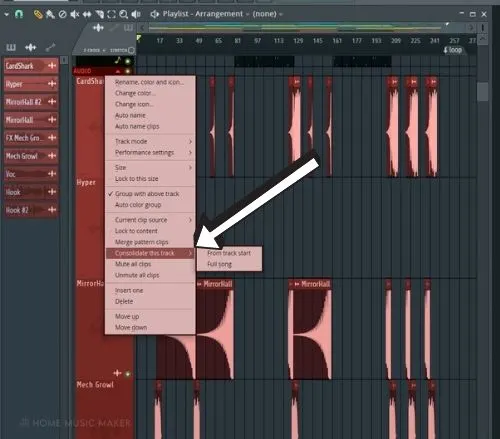The height and width of the screenshot is (439, 500).
Task: Click Auto name clips menu entry
Action: [x=150, y=126]
